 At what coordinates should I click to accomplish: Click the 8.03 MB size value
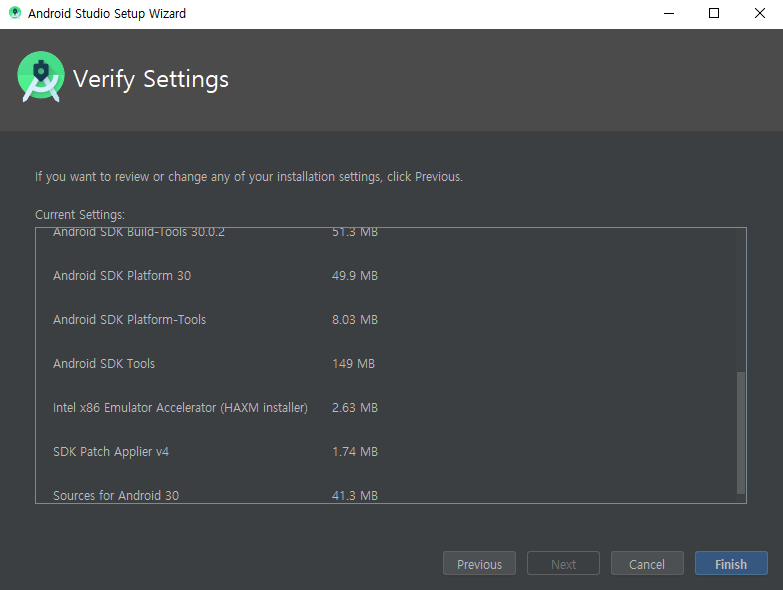click(x=355, y=319)
